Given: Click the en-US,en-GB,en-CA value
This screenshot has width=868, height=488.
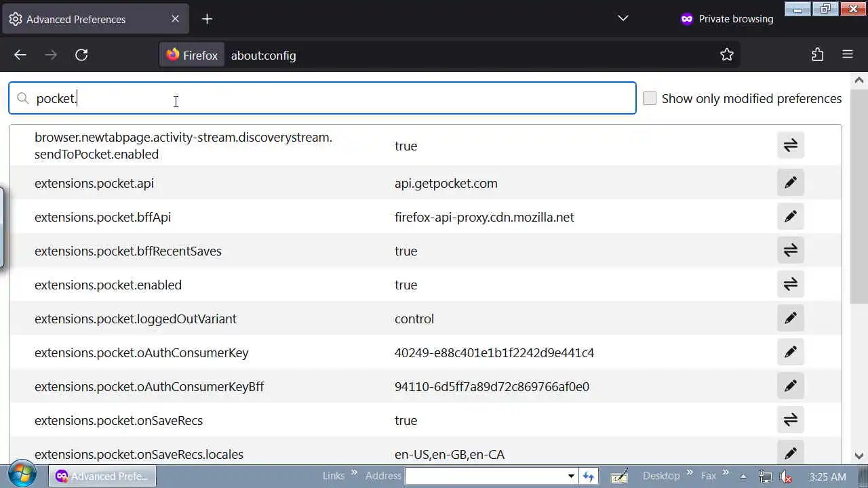Looking at the screenshot, I should point(450,454).
